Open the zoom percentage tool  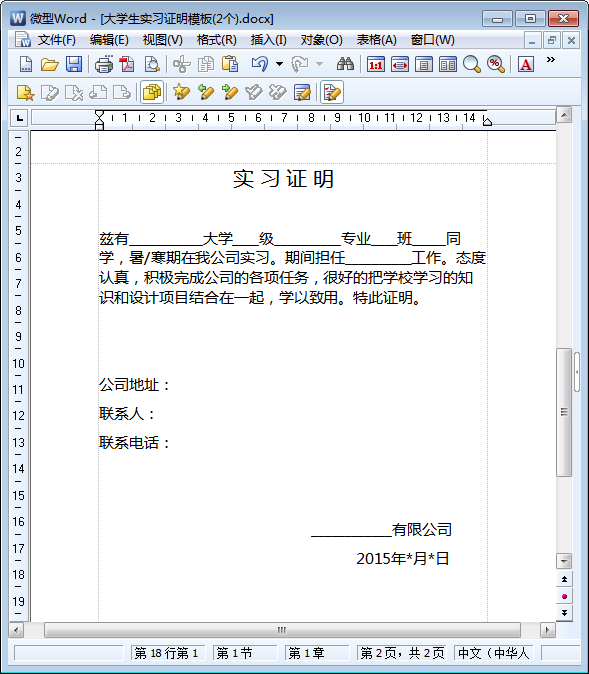pyautogui.click(x=496, y=64)
